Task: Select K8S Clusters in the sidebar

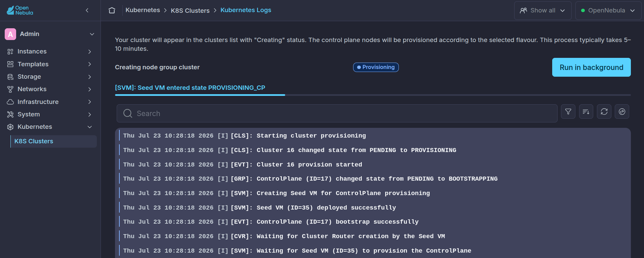Action: pyautogui.click(x=53, y=141)
